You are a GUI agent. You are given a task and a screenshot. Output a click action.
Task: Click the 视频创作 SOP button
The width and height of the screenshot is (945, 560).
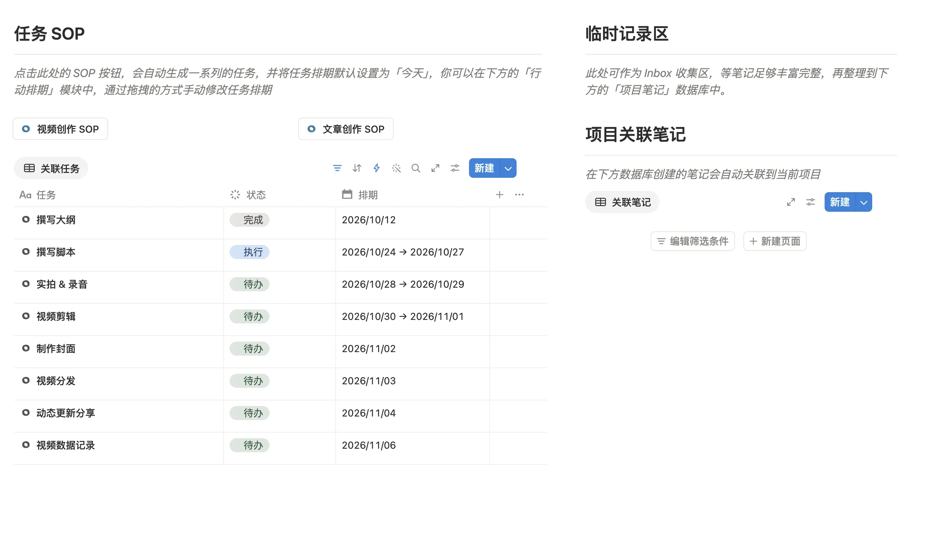[60, 129]
